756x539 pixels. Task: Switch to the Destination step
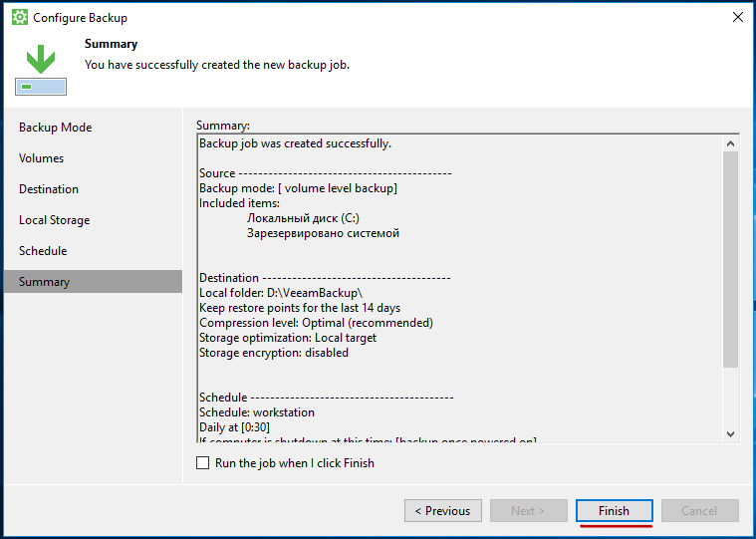tap(49, 189)
